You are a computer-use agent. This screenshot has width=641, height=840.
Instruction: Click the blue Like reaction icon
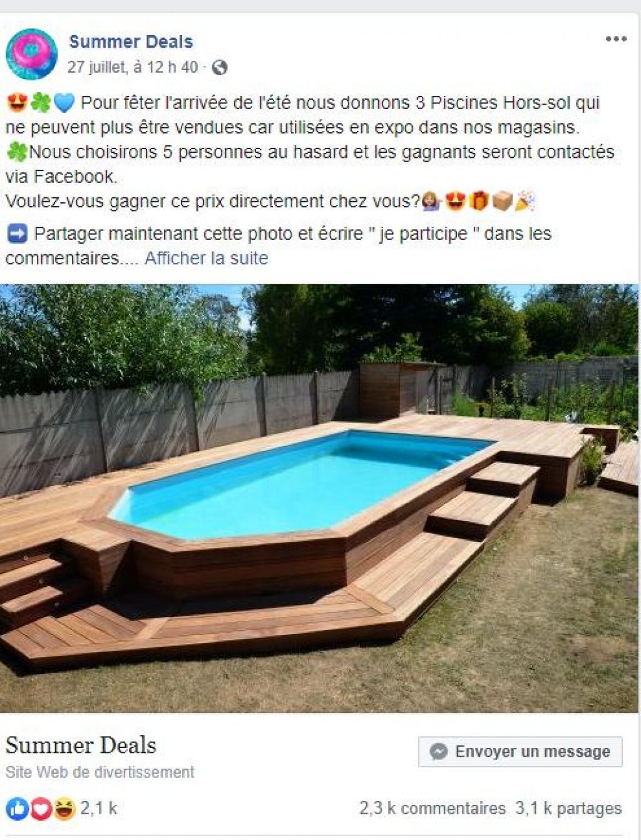click(17, 809)
